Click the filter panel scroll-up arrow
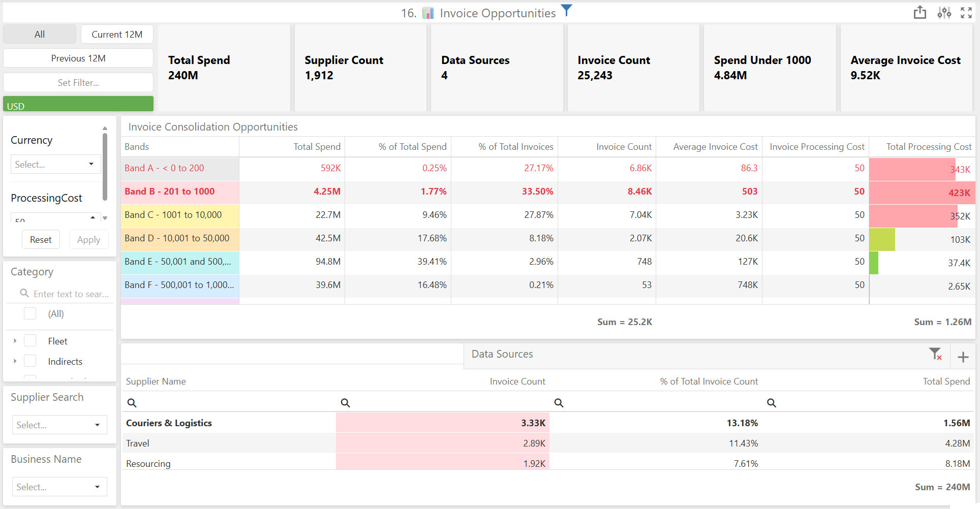 [105, 129]
